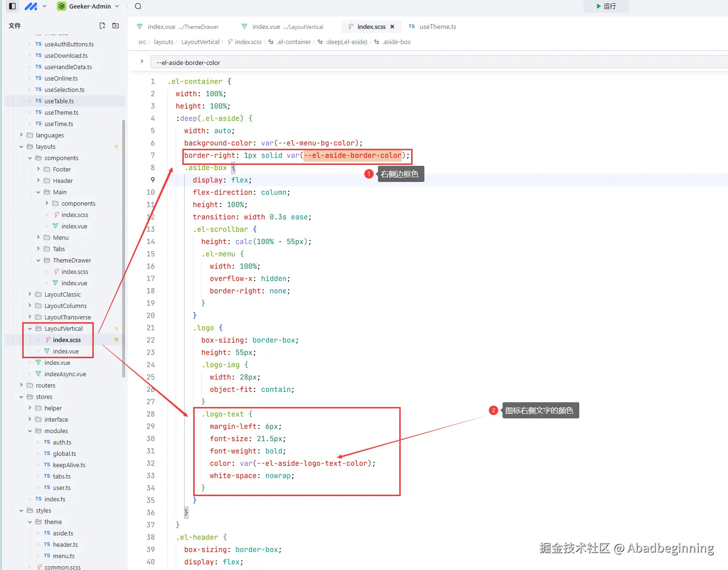Viewport: 728px width, 570px height.
Task: Open useTime.ts file
Action: pos(59,124)
